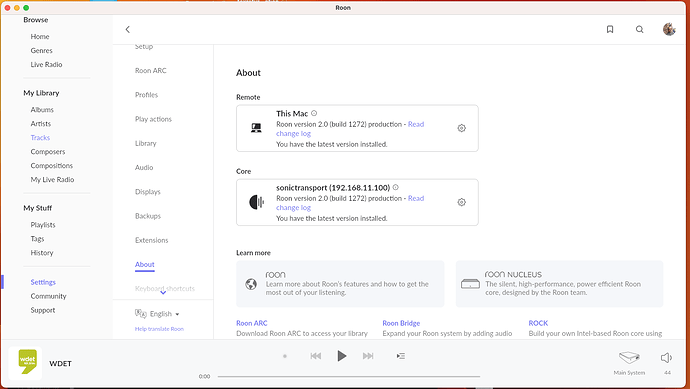Image resolution: width=690 pixels, height=389 pixels.
Task: Open Play actions settings tab
Action: (153, 119)
